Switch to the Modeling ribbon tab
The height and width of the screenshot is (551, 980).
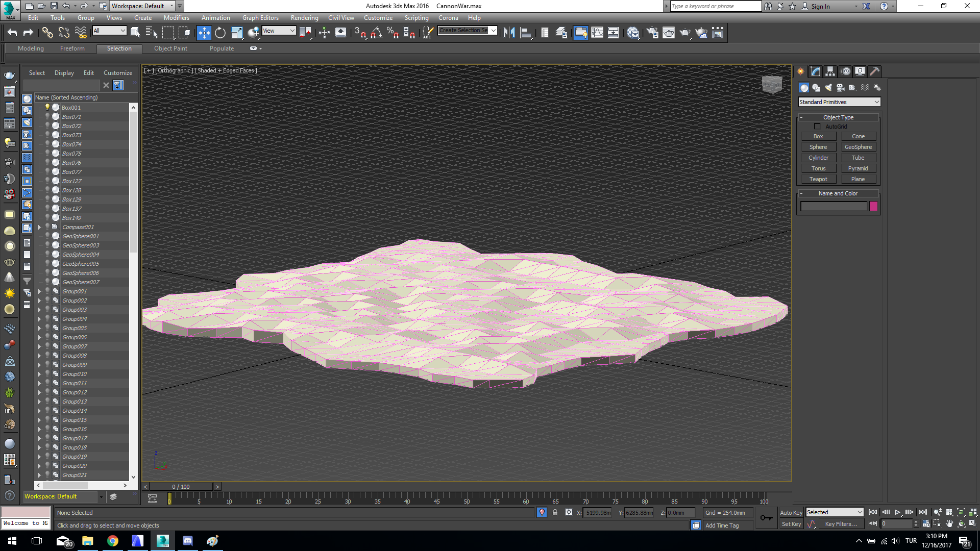pos(31,48)
